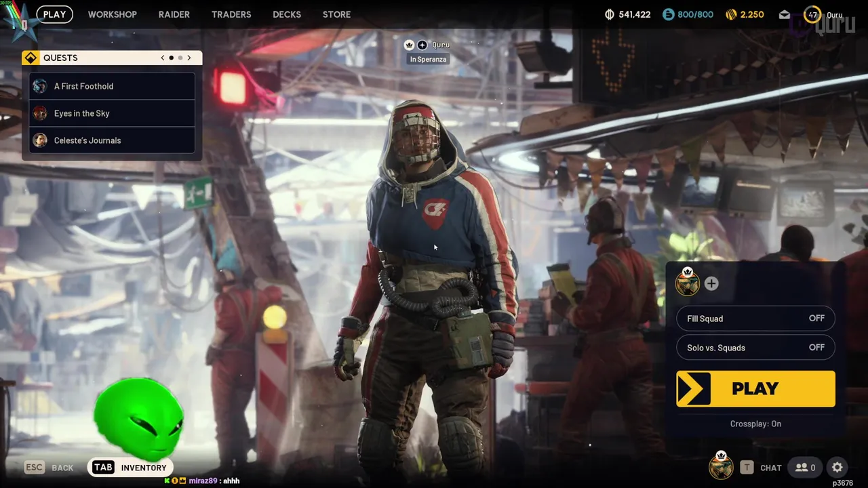The width and height of the screenshot is (868, 488).
Task: Open the Workshop tab
Action: pos(112,14)
